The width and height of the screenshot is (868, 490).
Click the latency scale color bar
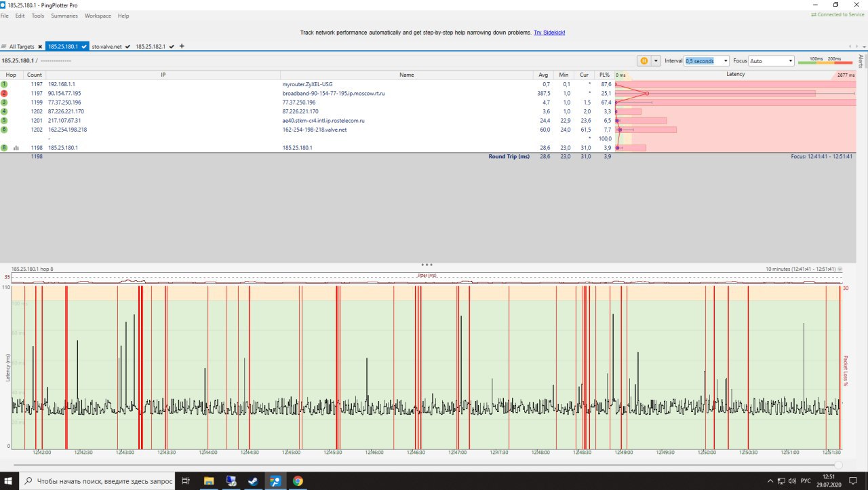tap(825, 62)
